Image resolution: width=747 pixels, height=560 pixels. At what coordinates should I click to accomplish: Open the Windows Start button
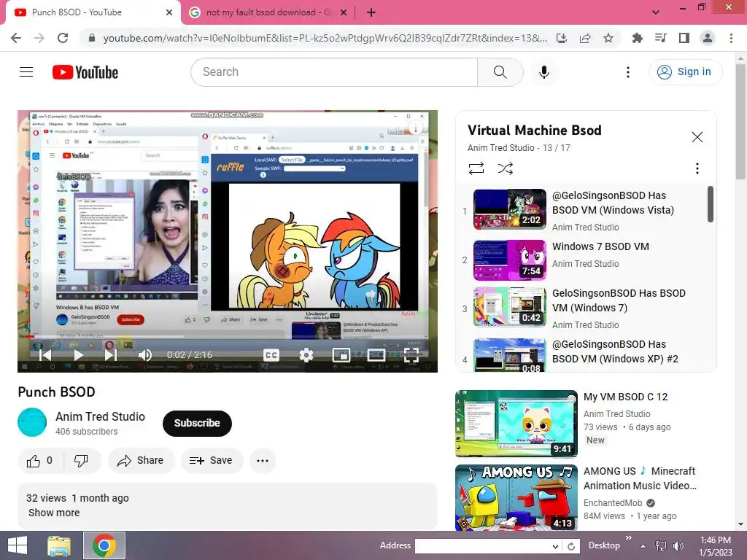pyautogui.click(x=18, y=545)
